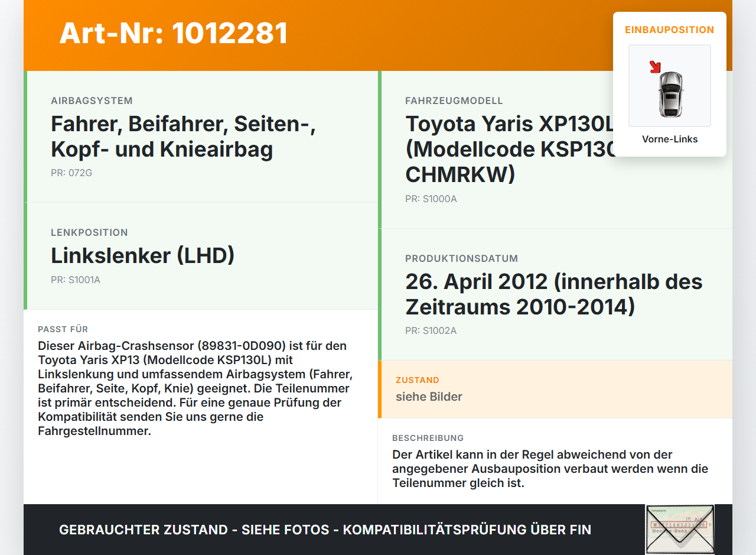Select text "Fahrer, Beifahrer, Seiten-, Kopf- und Knieairbag"

pyautogui.click(x=183, y=137)
